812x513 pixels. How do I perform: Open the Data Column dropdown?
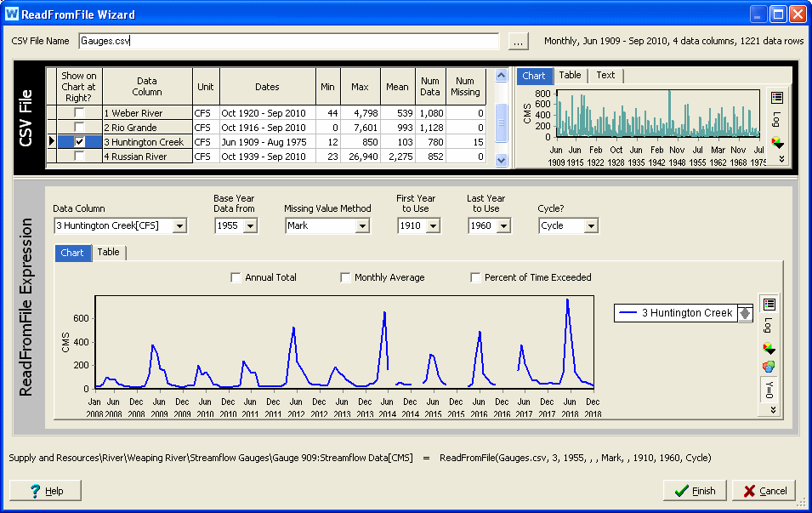click(179, 226)
